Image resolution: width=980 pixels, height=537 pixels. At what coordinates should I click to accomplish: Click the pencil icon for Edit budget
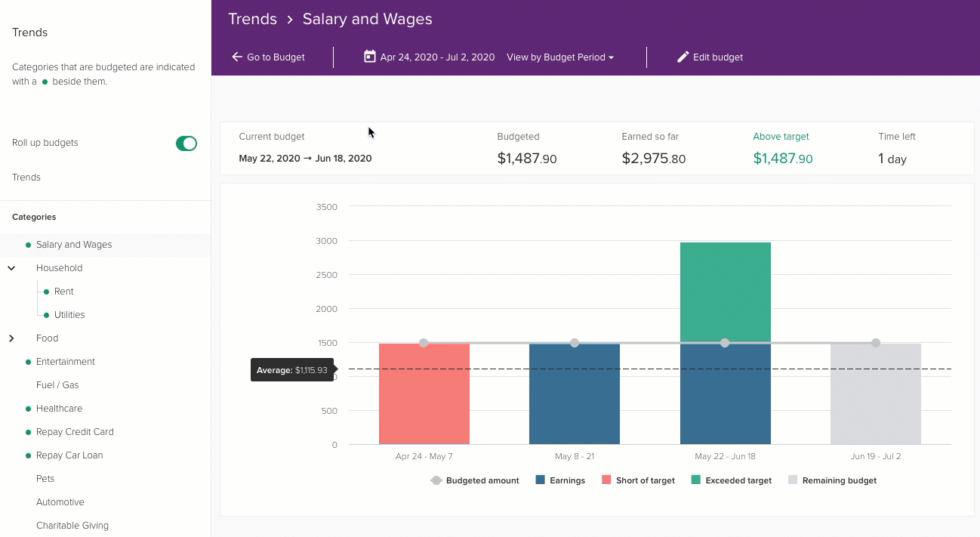point(683,57)
